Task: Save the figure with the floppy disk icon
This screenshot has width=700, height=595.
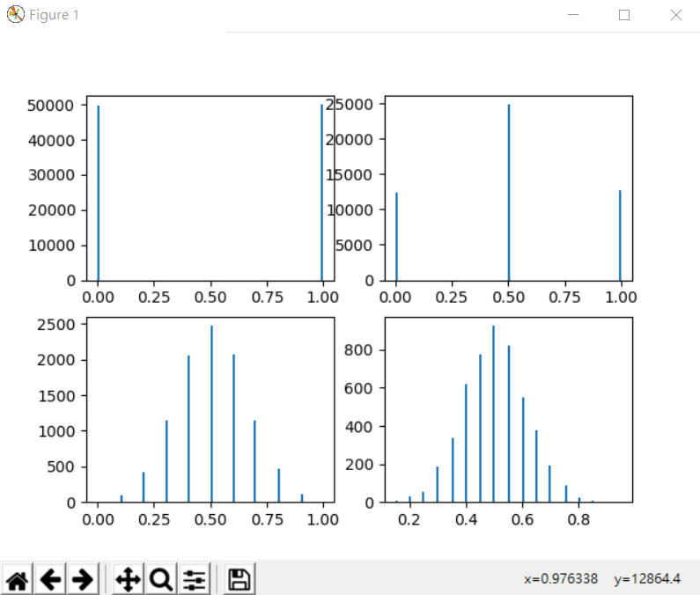Action: coord(239,578)
